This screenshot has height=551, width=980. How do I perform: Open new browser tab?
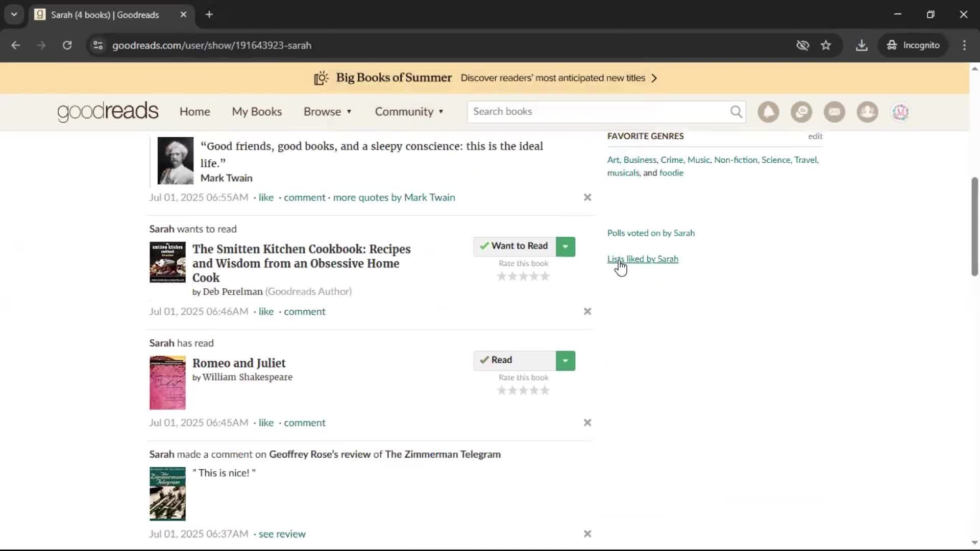pos(209,15)
